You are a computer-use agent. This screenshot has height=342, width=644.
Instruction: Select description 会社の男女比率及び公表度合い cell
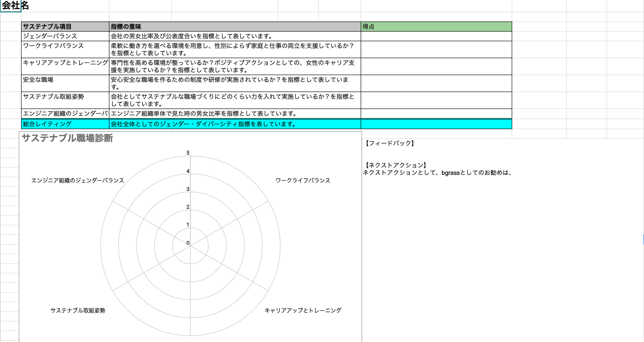235,36
